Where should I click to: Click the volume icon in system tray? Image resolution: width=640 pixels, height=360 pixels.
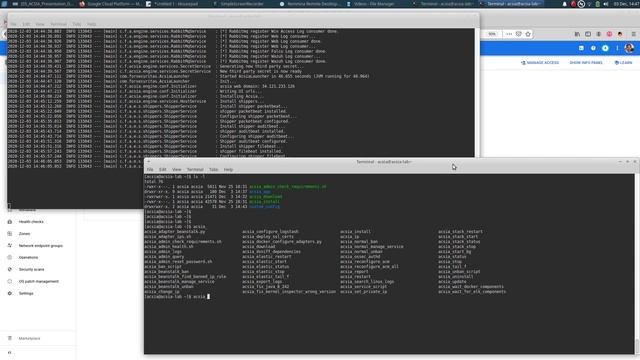click(606, 4)
